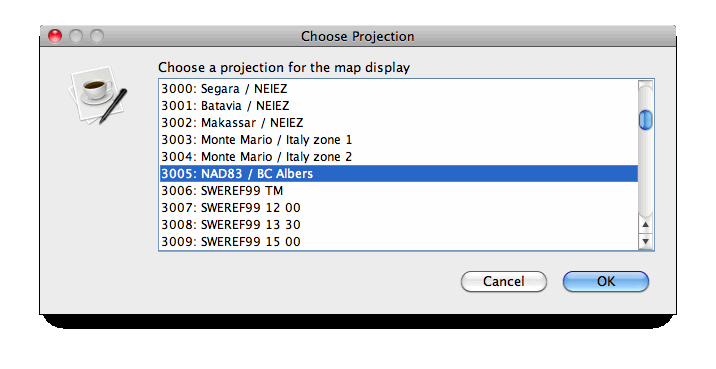The height and width of the screenshot is (369, 716).
Task: Click the Java coffee cup dialog icon
Action: pos(97,95)
